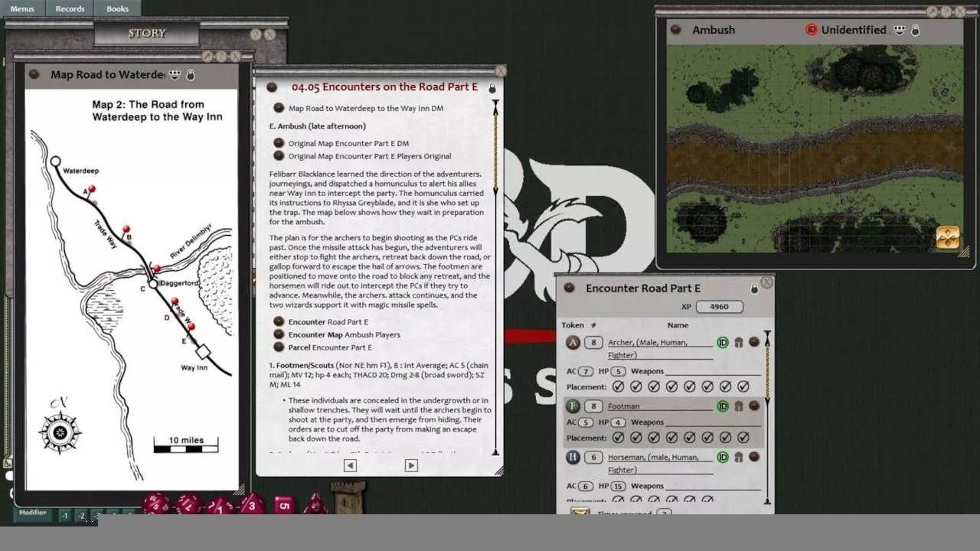Close the Encounter Road Part E window
This screenshot has width=980, height=551.
(x=766, y=282)
